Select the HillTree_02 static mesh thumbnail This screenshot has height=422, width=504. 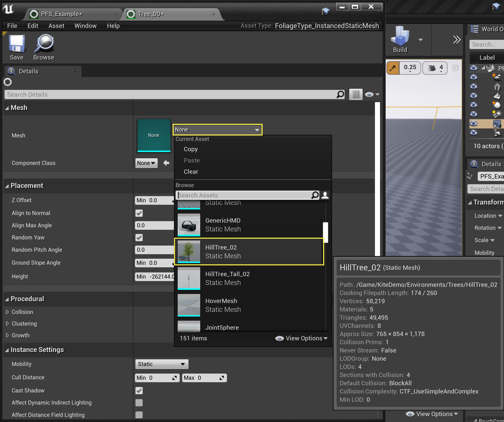coord(189,251)
